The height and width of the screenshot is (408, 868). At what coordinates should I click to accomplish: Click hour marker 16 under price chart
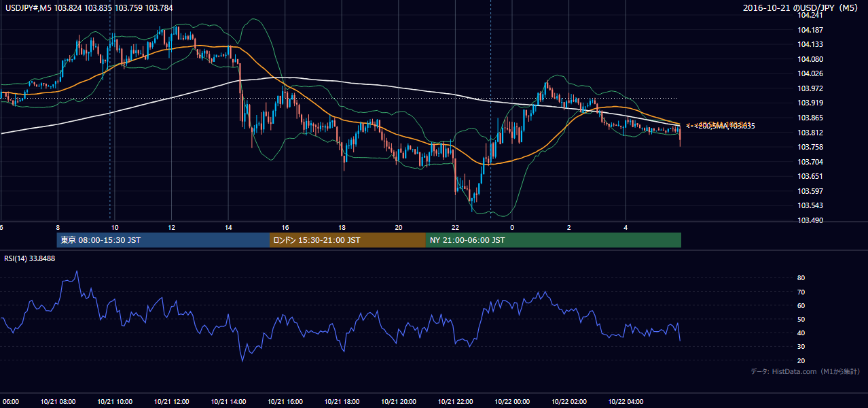click(x=285, y=228)
